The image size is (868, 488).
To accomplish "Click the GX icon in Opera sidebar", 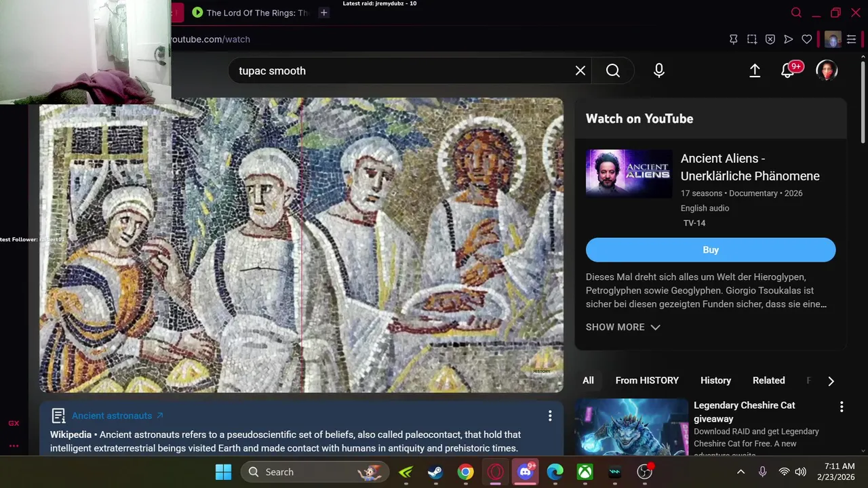I will 14,423.
